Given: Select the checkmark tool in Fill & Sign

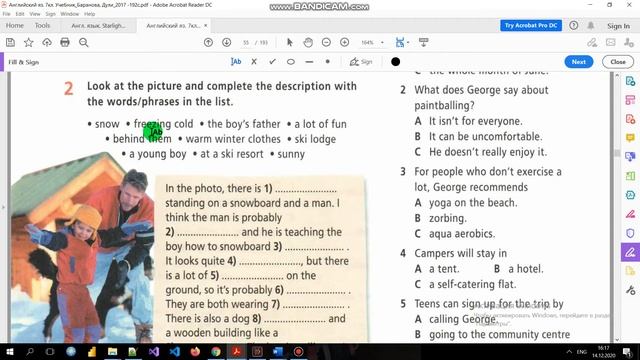Looking at the screenshot, I should [x=272, y=62].
